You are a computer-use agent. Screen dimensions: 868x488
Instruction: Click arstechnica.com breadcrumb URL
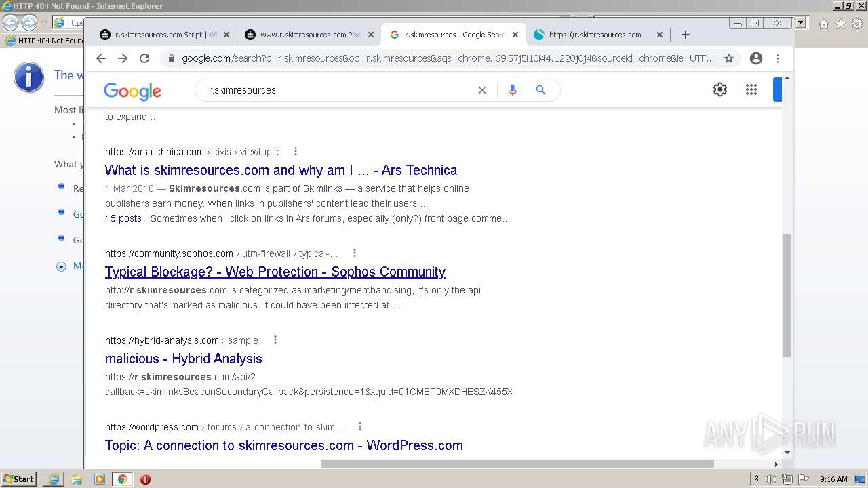pyautogui.click(x=155, y=152)
